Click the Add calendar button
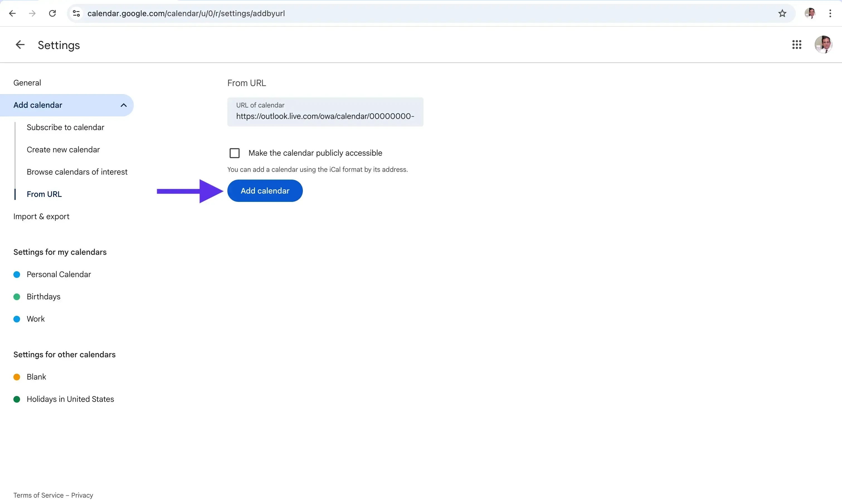Viewport: 842px width, 504px height. pyautogui.click(x=265, y=190)
